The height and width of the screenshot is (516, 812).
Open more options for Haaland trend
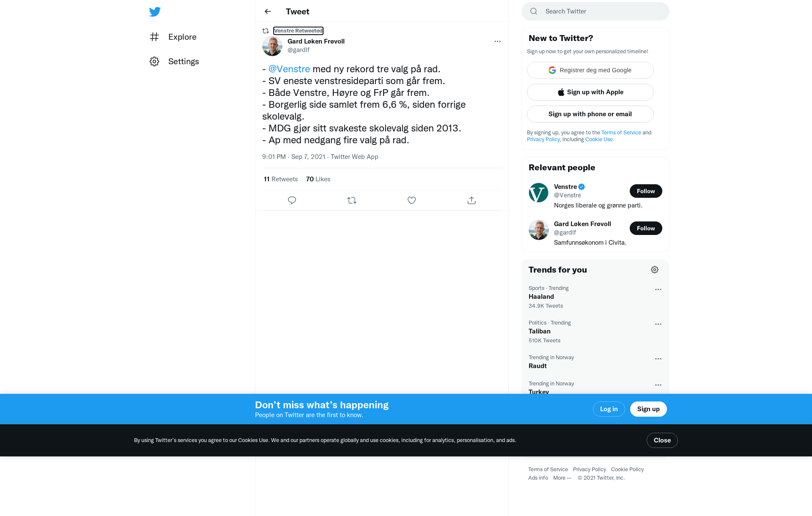pos(658,289)
